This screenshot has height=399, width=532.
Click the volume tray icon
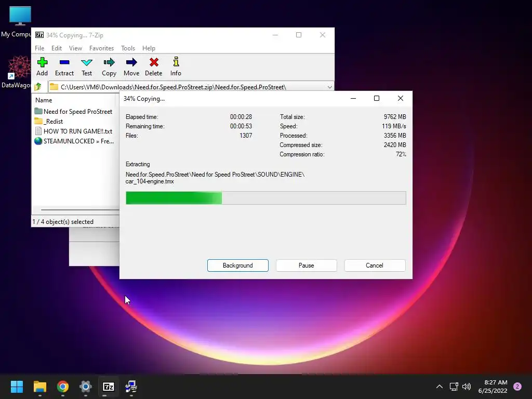pos(467,387)
